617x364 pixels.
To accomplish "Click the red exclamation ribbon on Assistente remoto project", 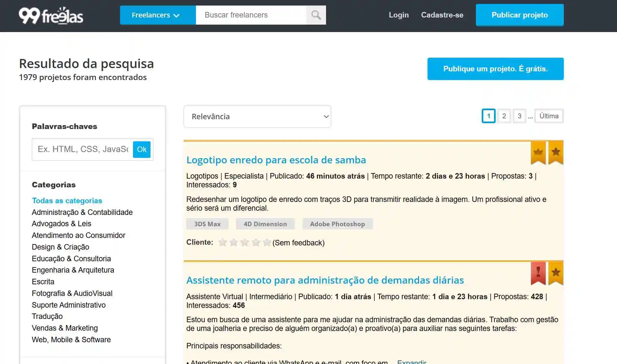I will coord(538,273).
